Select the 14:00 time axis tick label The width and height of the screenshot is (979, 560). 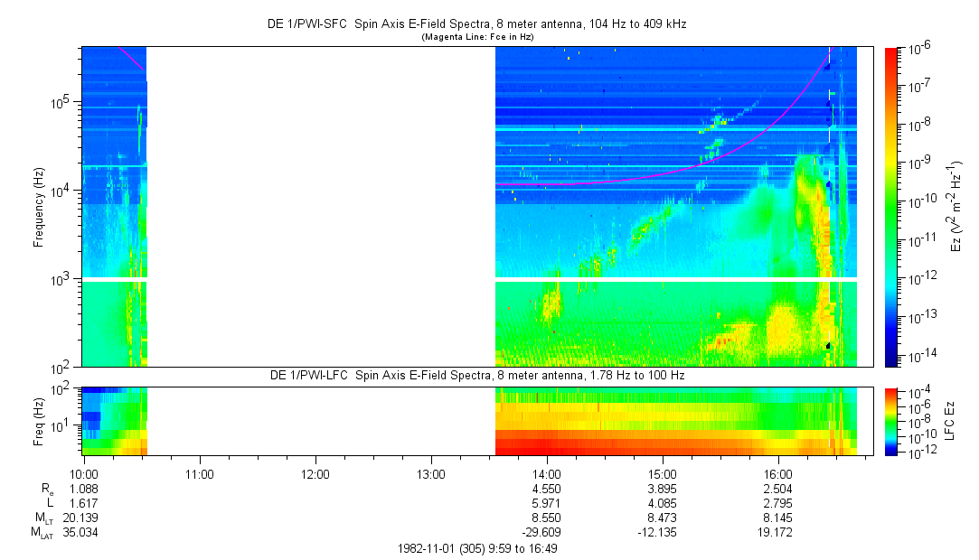tap(546, 473)
